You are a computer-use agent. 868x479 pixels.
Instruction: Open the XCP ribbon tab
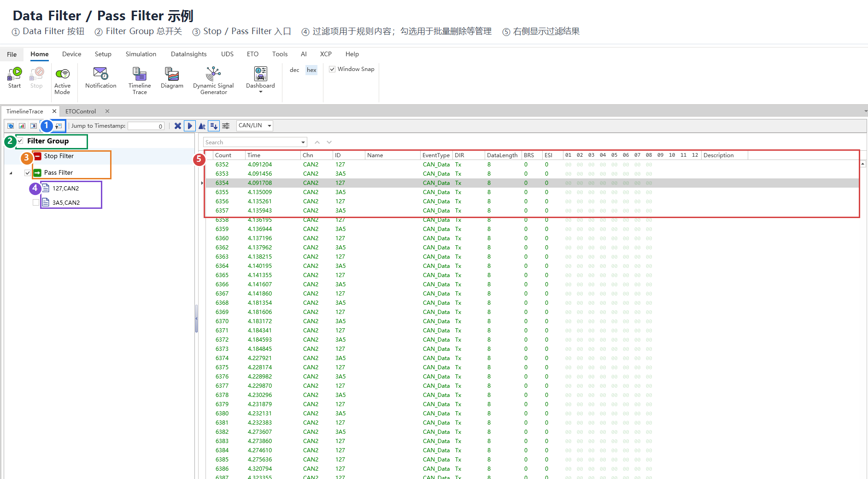[326, 54]
